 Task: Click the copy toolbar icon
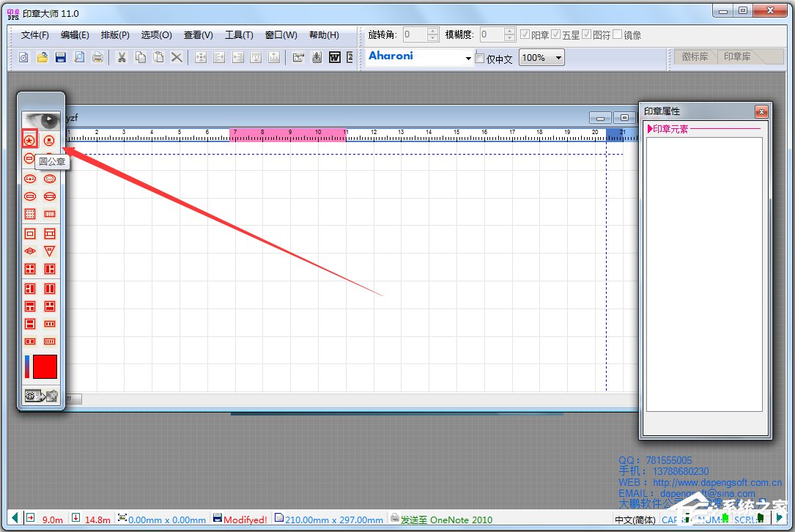(140, 57)
